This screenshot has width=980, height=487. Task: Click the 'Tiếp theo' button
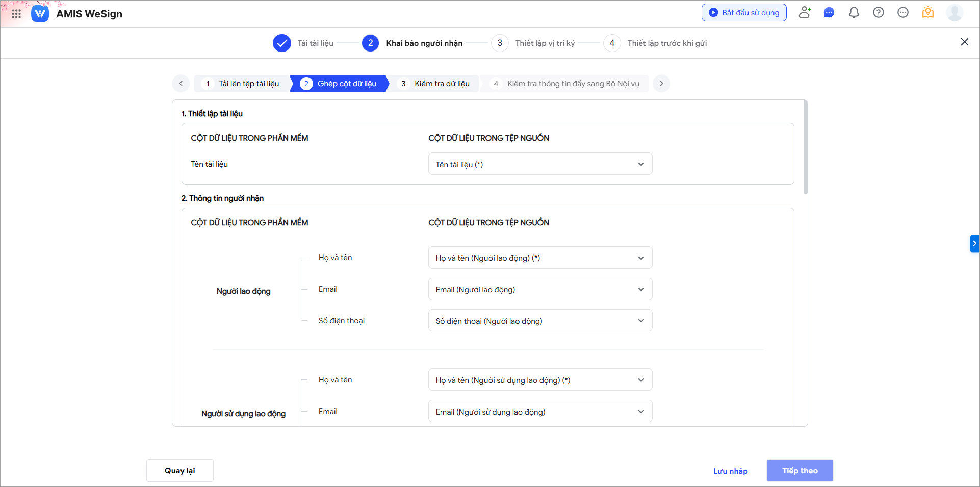pyautogui.click(x=800, y=471)
